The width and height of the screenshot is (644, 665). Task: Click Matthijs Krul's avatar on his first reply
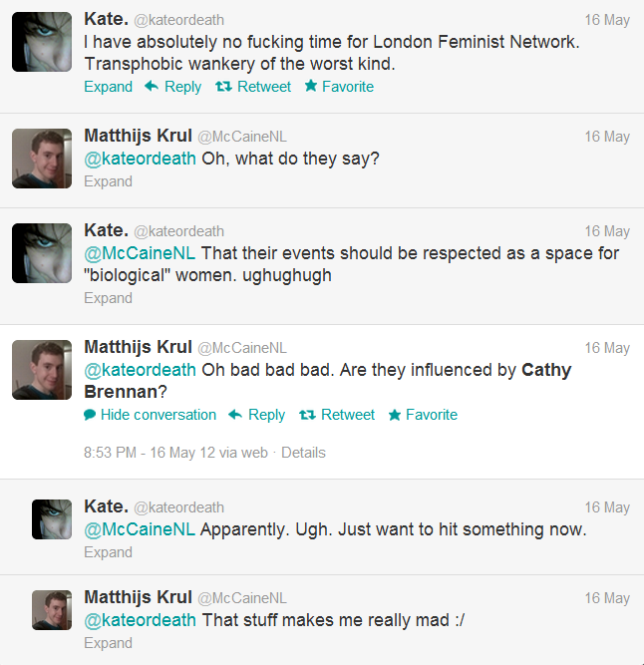click(x=42, y=159)
